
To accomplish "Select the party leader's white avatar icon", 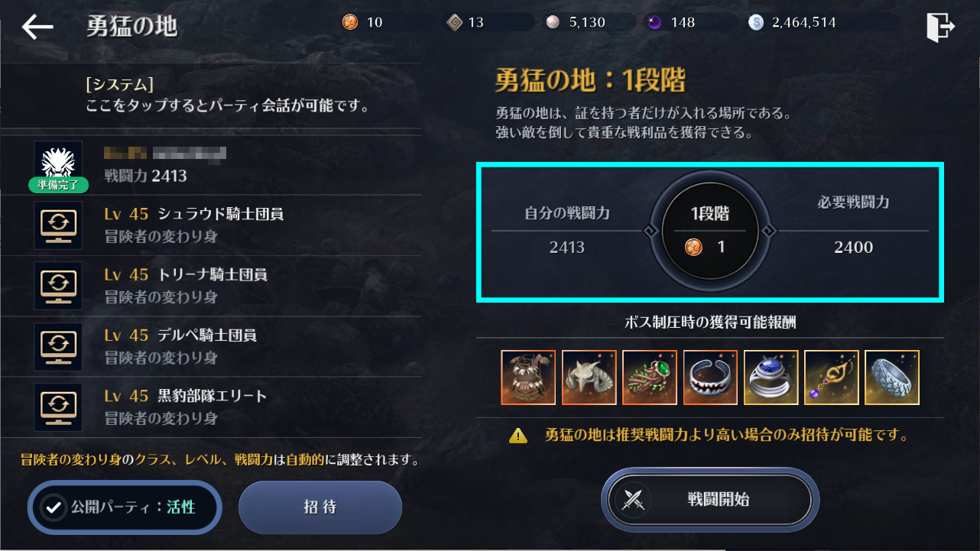I will (58, 163).
